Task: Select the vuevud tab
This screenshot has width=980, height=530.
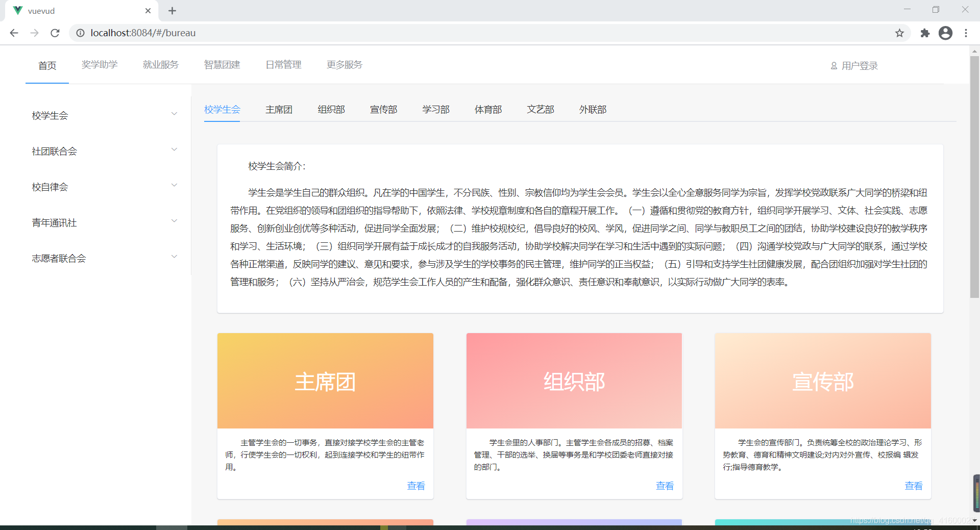Action: pos(82,11)
